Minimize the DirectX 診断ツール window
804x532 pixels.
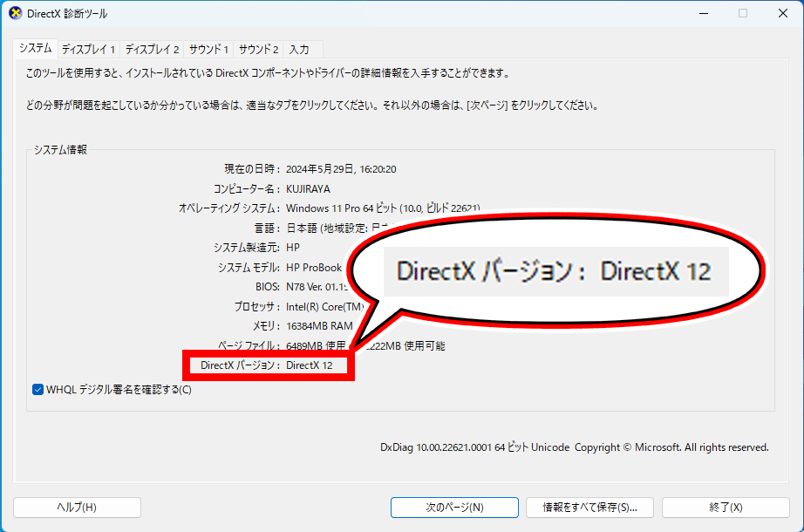point(702,13)
